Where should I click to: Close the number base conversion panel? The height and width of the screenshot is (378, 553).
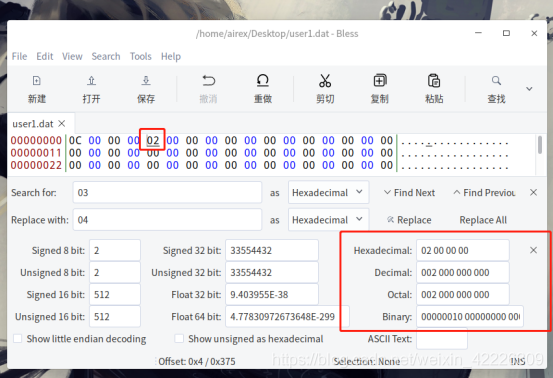point(533,250)
